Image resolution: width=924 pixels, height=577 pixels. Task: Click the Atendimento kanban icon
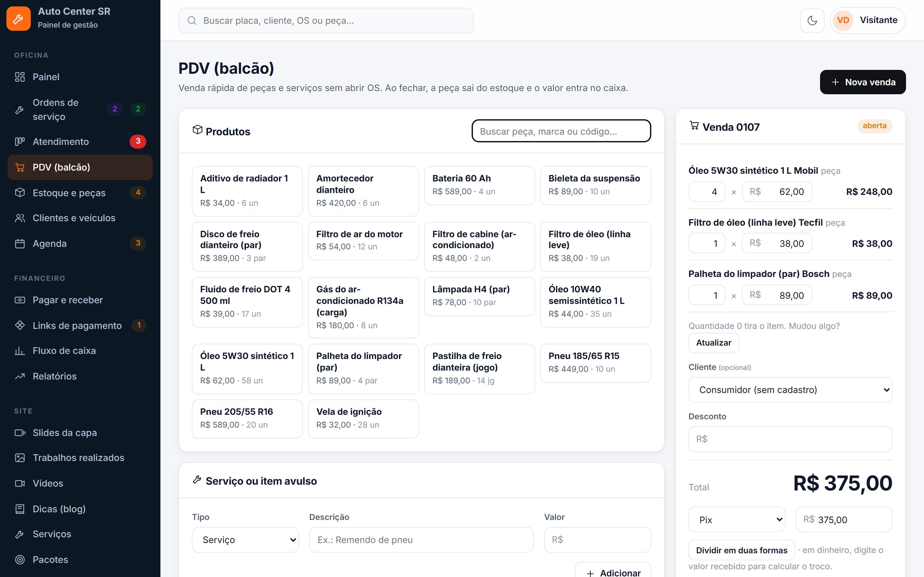(20, 142)
